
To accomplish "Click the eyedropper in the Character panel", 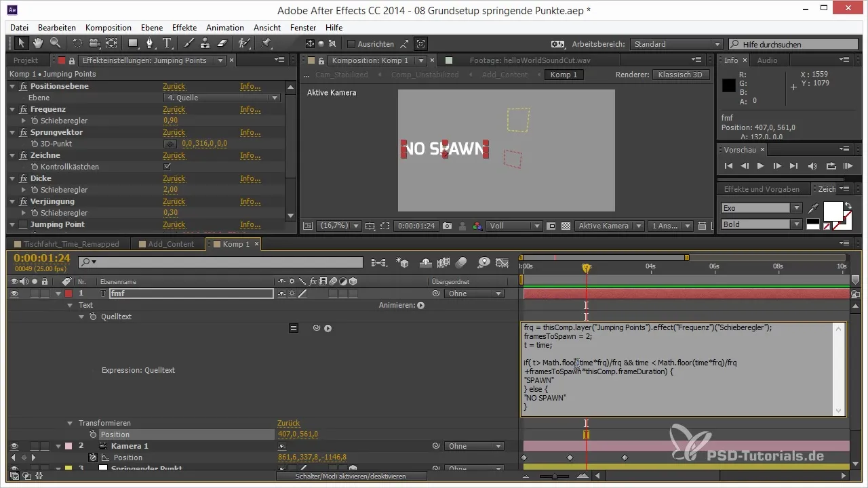I will coord(814,208).
